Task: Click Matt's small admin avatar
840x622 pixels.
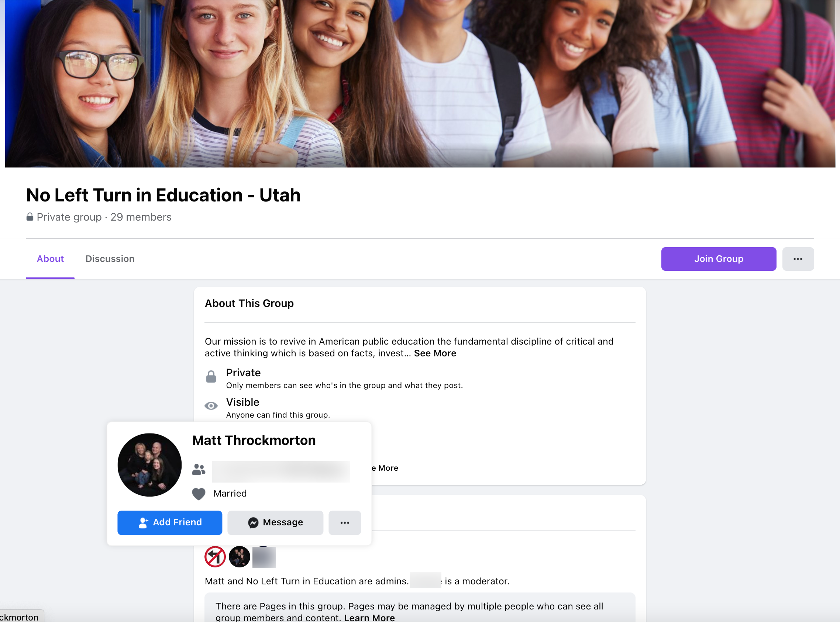Action: 239,557
